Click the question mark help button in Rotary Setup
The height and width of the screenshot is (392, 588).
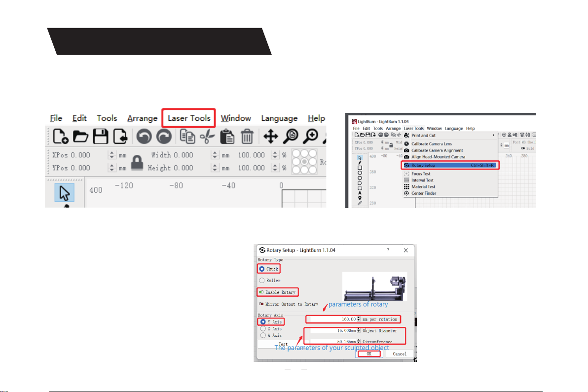pos(388,250)
